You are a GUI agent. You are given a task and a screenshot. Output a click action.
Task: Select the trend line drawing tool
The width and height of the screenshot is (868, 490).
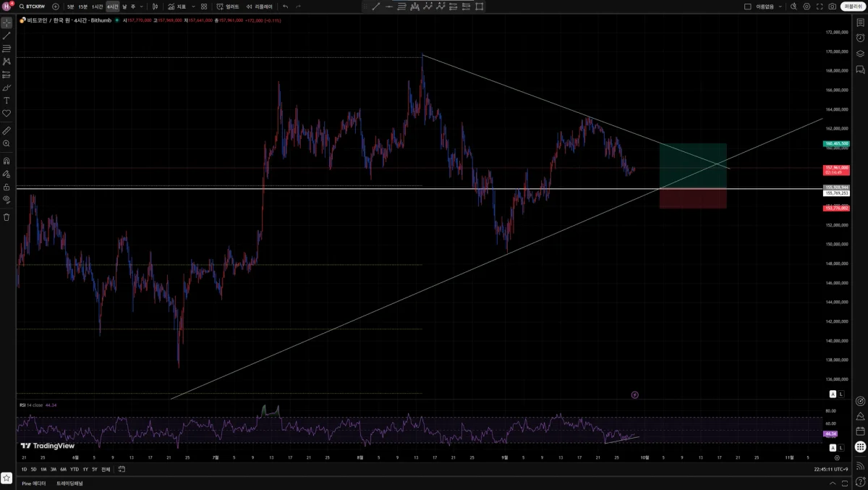tap(7, 35)
